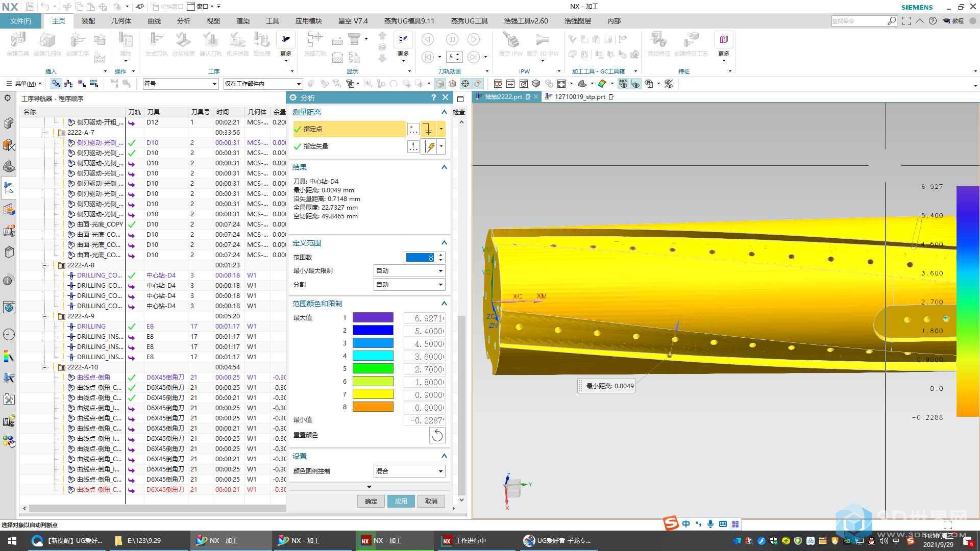
Task: Click the Create Operation (创建工序) icon
Action: [x=77, y=44]
